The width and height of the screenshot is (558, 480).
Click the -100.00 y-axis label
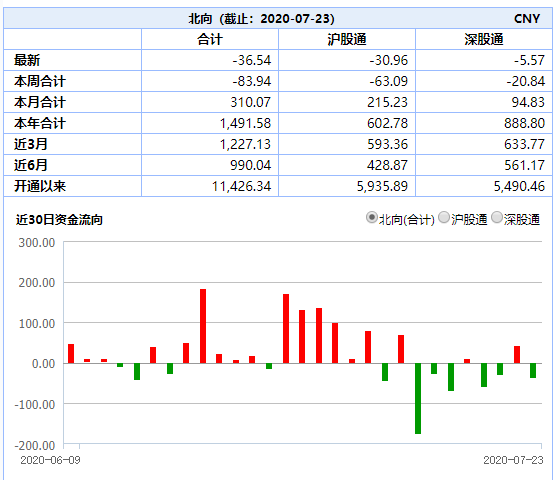click(x=35, y=405)
